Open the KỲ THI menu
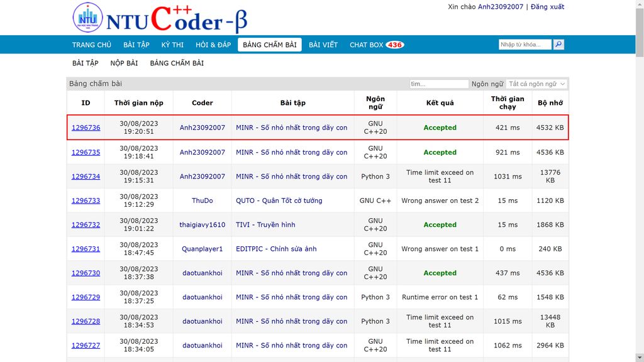The width and height of the screenshot is (644, 362). pyautogui.click(x=172, y=45)
